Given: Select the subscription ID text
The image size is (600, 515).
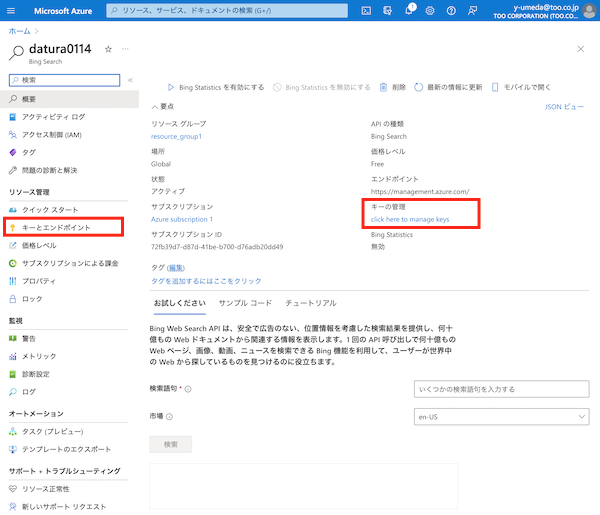Looking at the screenshot, I should (217, 247).
